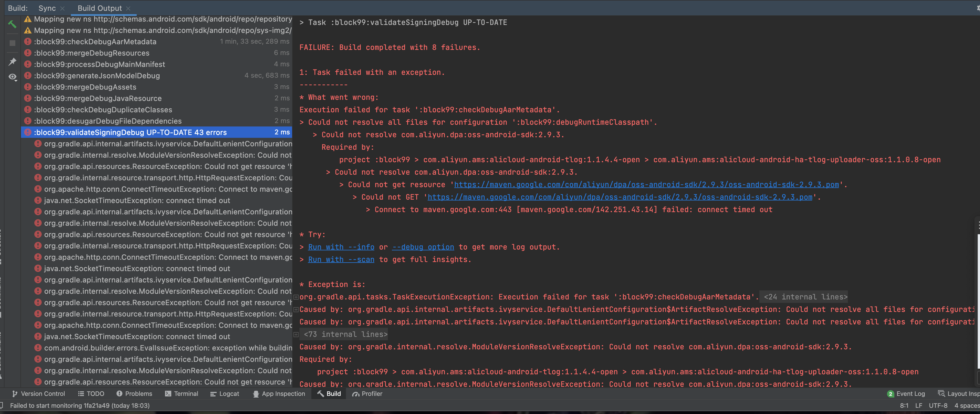Select the repo/repository mapping warning row
Screen dimensions: 980x414
click(x=157, y=19)
